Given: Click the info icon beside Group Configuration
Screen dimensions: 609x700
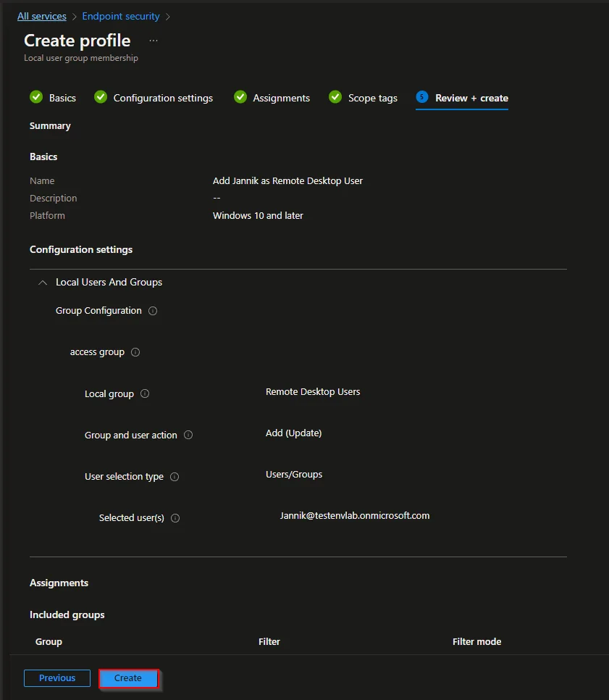Looking at the screenshot, I should coord(153,311).
